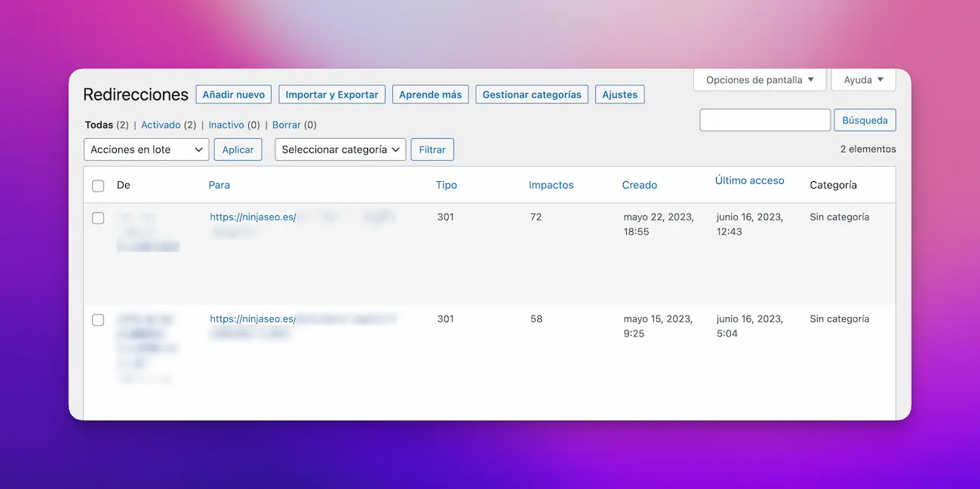Click the Búsqueda button
The height and width of the screenshot is (489, 980).
tap(865, 120)
